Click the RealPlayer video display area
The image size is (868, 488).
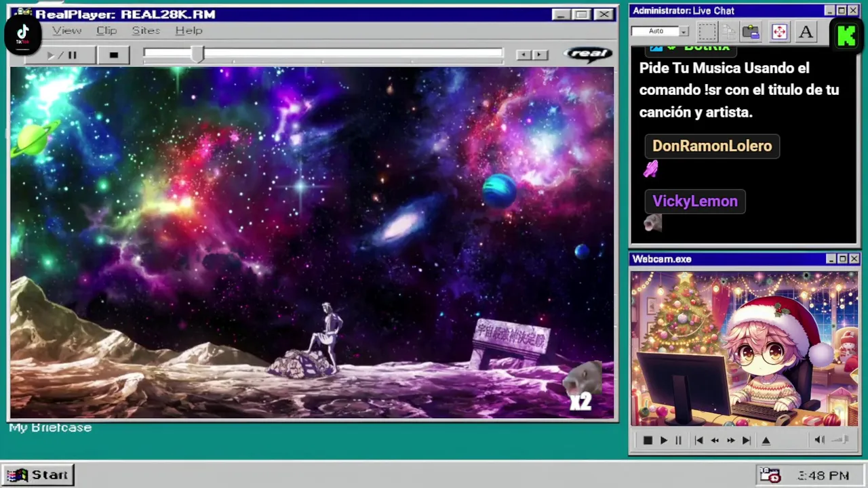click(x=312, y=243)
